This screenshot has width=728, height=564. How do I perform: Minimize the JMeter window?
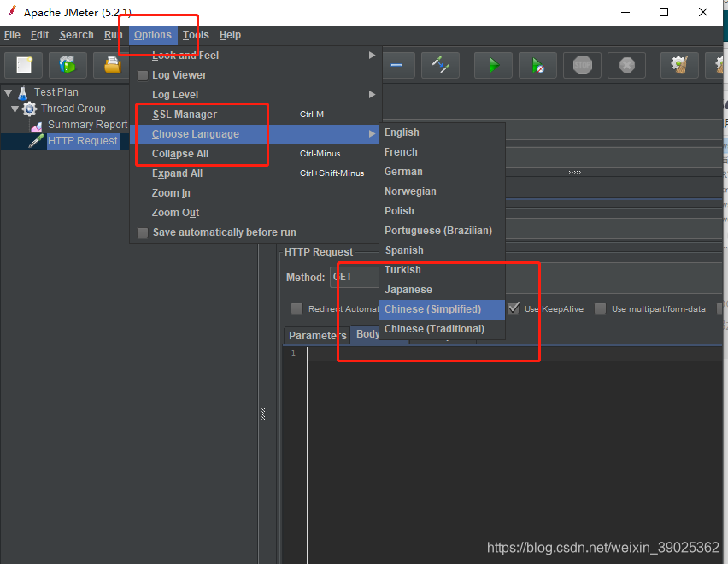pyautogui.click(x=625, y=12)
